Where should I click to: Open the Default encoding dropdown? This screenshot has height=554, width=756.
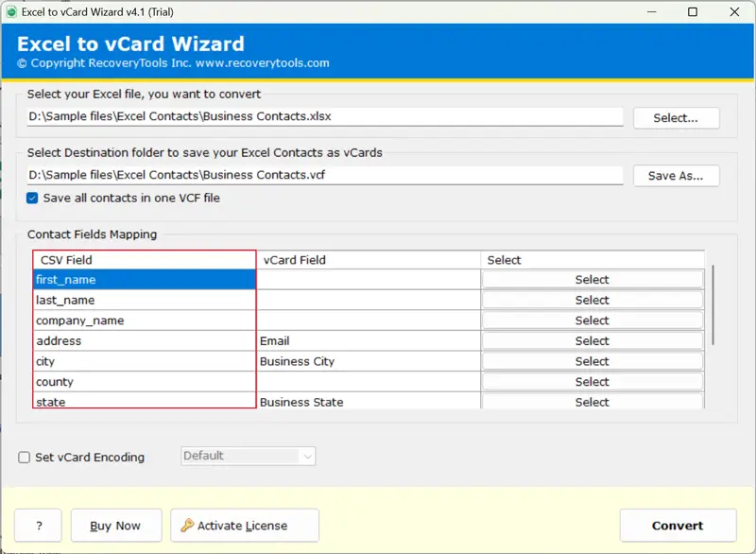248,456
